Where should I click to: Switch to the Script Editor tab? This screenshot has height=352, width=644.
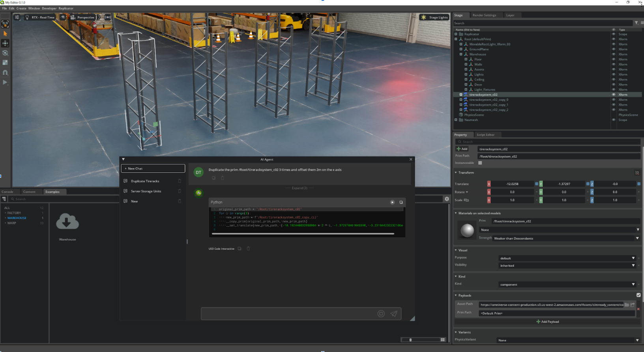[485, 135]
